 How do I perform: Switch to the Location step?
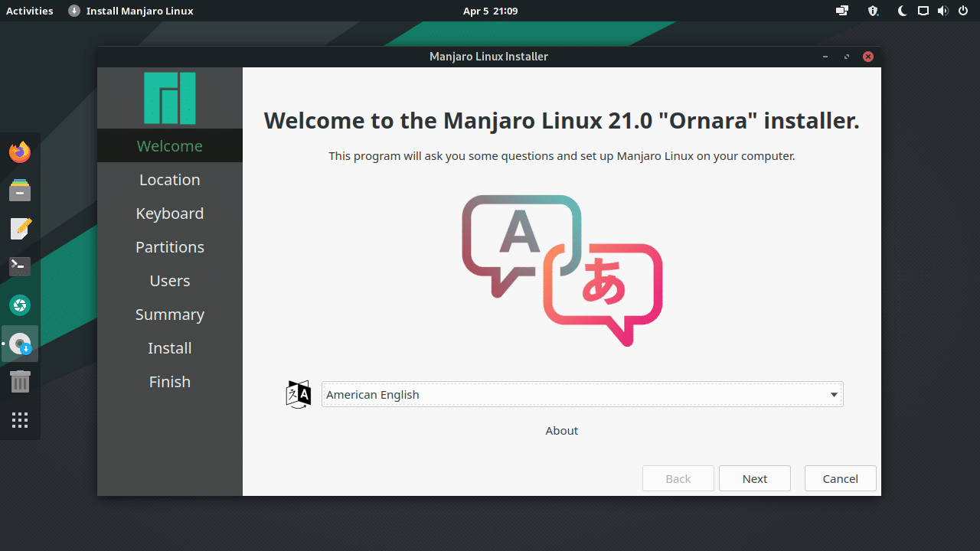(169, 179)
